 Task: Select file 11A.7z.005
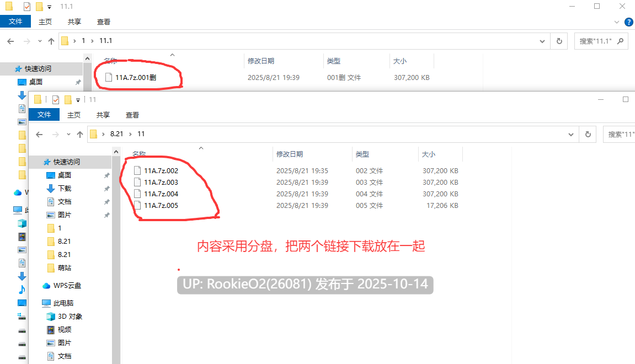(x=161, y=206)
